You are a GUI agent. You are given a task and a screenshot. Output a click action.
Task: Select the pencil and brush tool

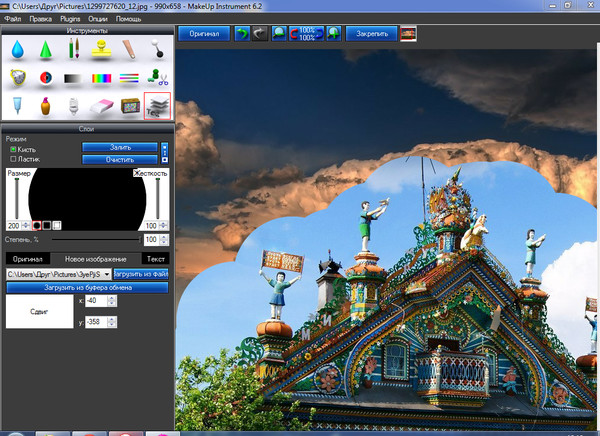click(x=74, y=49)
